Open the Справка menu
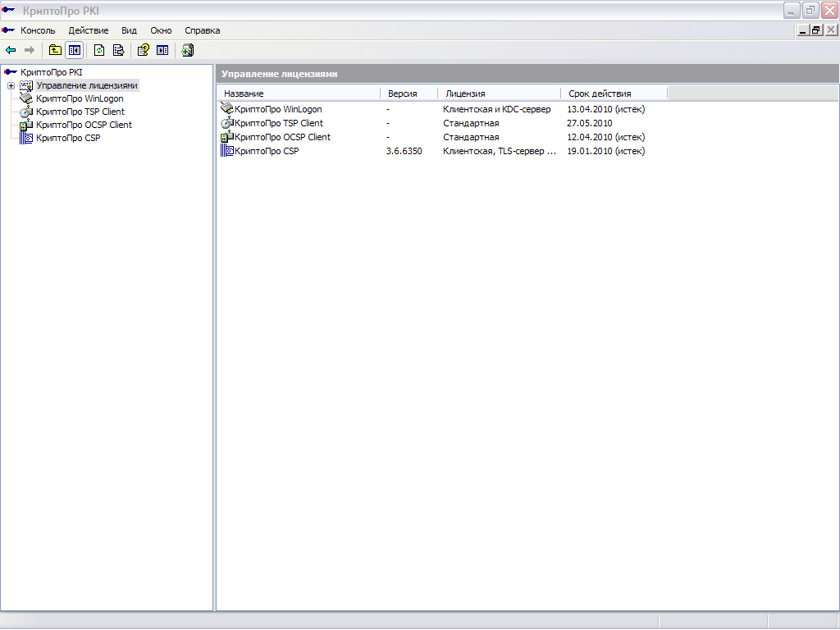 point(203,30)
